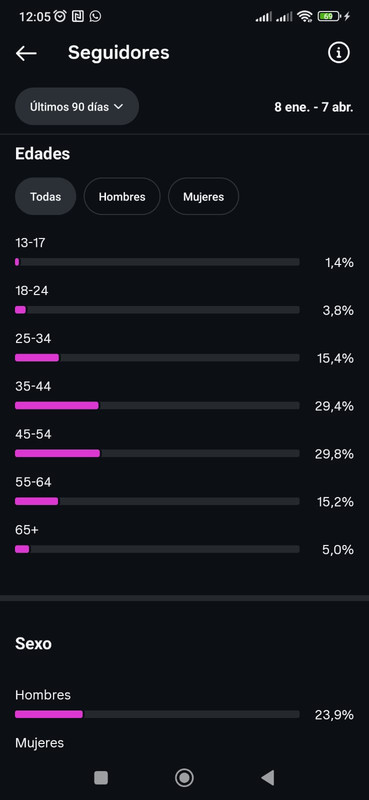
Task: Open the info circle icon
Action: point(339,53)
